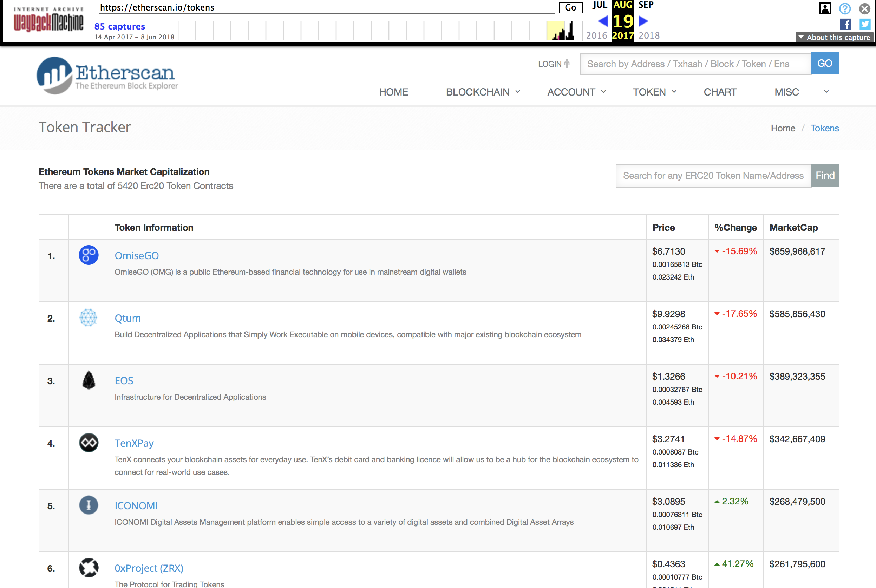Click the Wayback Machine logo

(48, 19)
